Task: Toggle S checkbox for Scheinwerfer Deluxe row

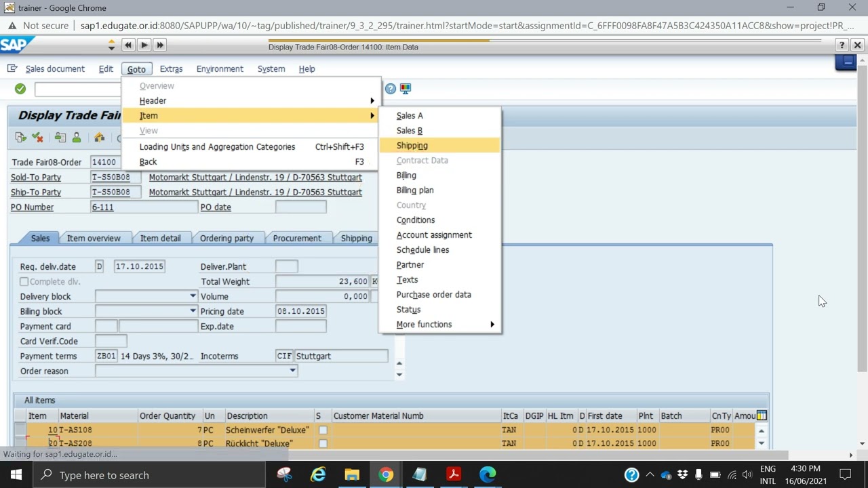Action: click(323, 430)
